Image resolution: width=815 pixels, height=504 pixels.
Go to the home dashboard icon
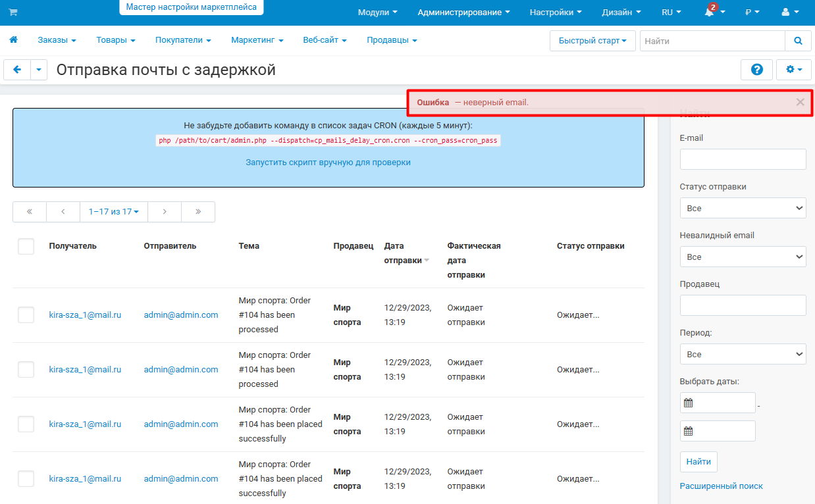click(13, 40)
